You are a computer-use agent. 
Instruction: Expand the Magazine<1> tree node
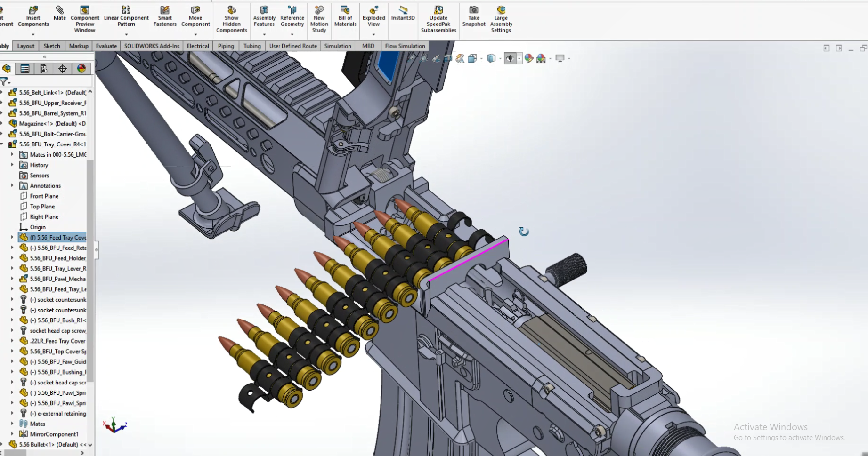coord(2,123)
